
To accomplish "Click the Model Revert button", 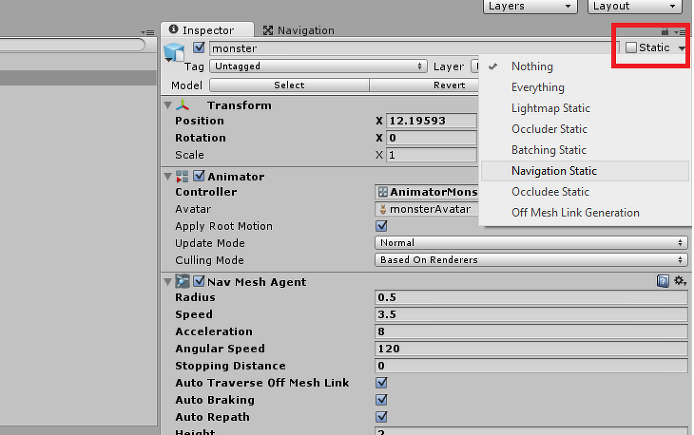I will click(424, 85).
